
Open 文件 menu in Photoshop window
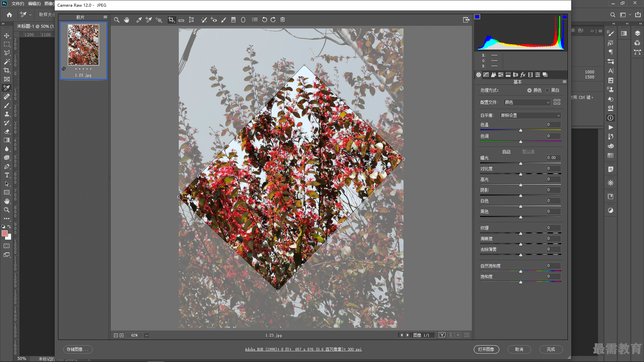[18, 4]
